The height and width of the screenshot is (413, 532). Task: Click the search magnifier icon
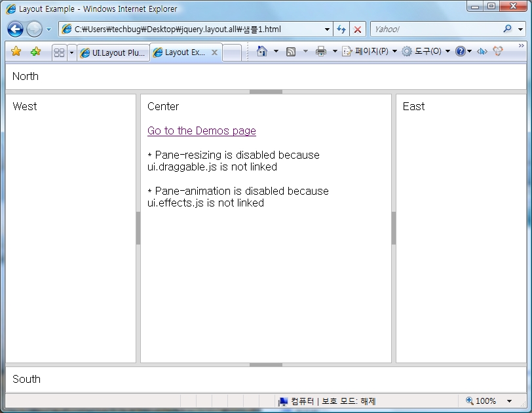coord(508,29)
